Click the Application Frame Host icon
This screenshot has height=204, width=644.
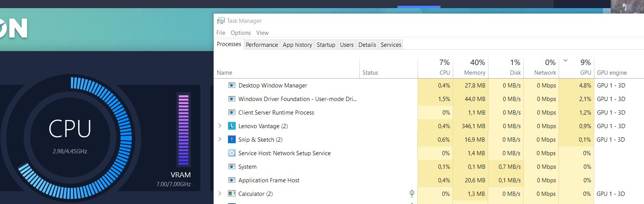(x=232, y=180)
